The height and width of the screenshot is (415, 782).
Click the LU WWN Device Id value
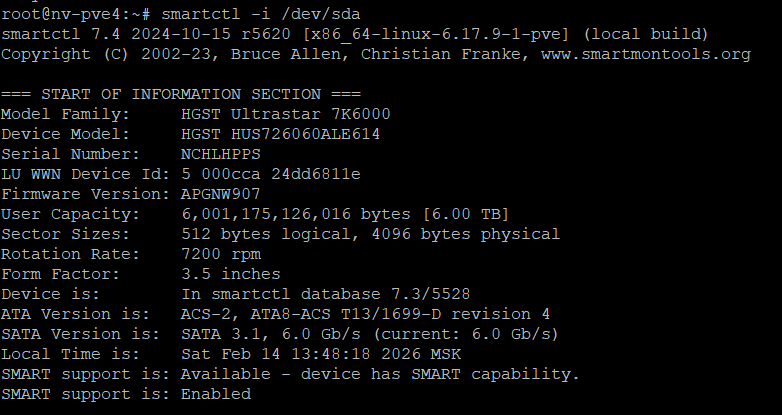click(270, 174)
